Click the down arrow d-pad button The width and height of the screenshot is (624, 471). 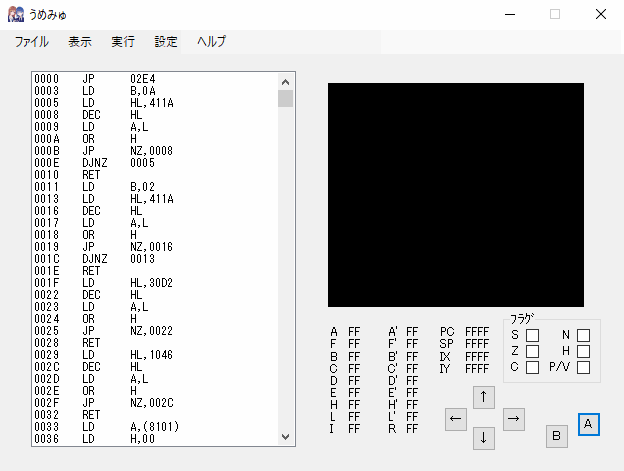point(484,438)
